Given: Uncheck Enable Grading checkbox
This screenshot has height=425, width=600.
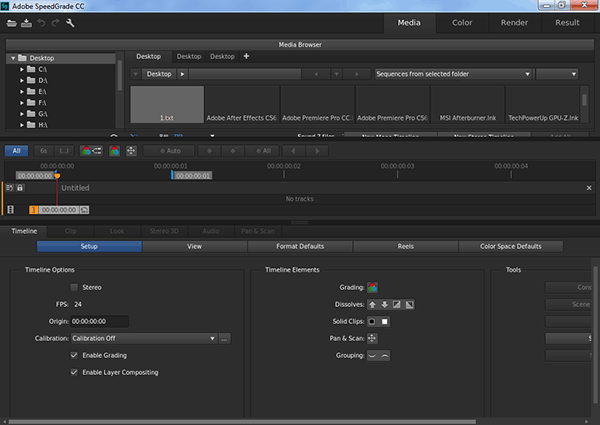Looking at the screenshot, I should (74, 355).
